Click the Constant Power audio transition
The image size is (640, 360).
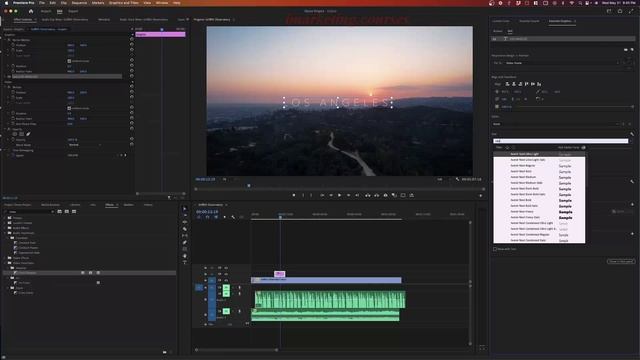pos(28,248)
